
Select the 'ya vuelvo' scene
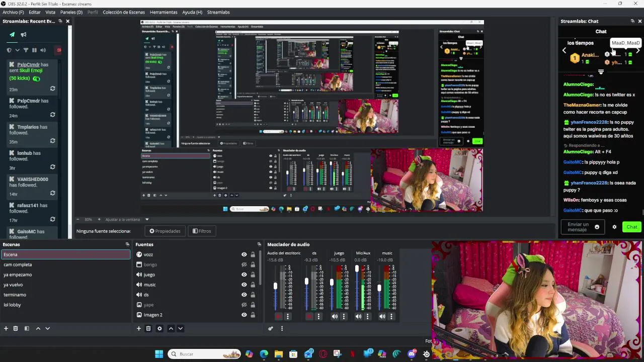(x=65, y=285)
